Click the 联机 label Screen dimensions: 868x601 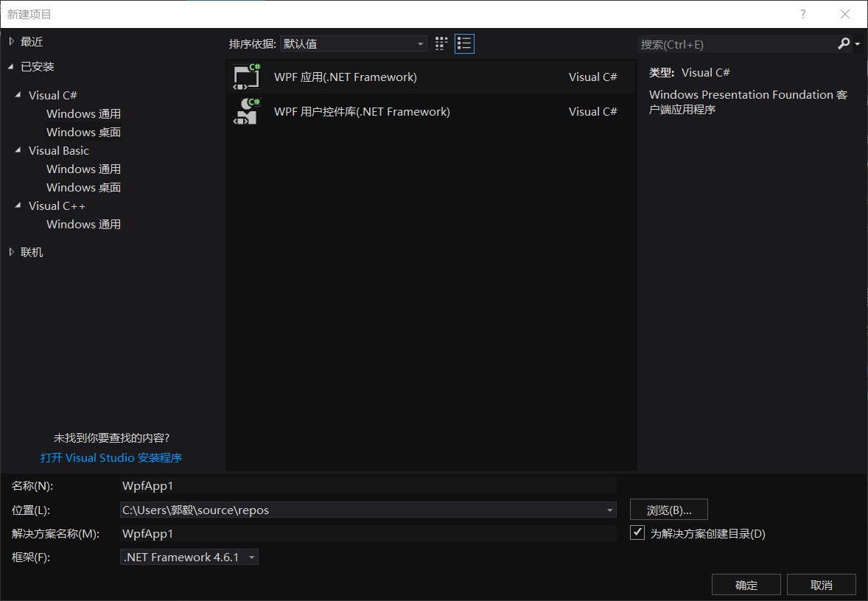[x=32, y=252]
